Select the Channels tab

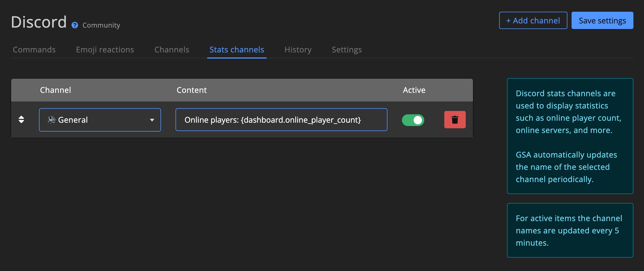(172, 50)
